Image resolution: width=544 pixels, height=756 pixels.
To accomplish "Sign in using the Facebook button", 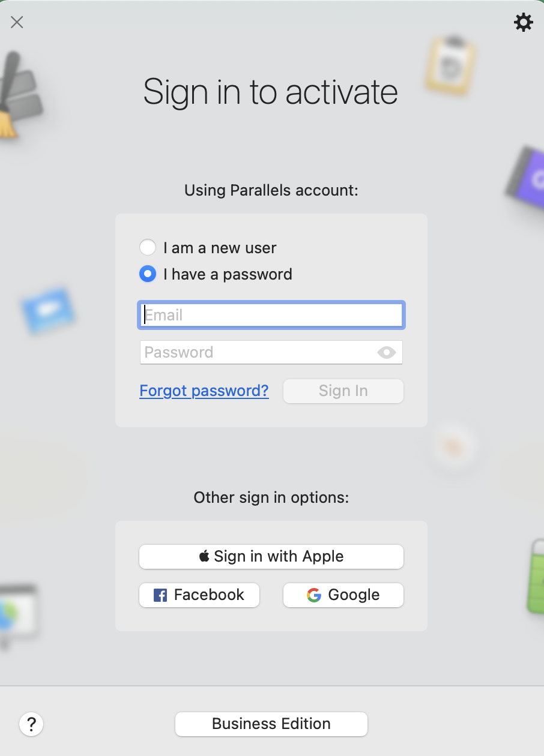I will pyautogui.click(x=199, y=595).
